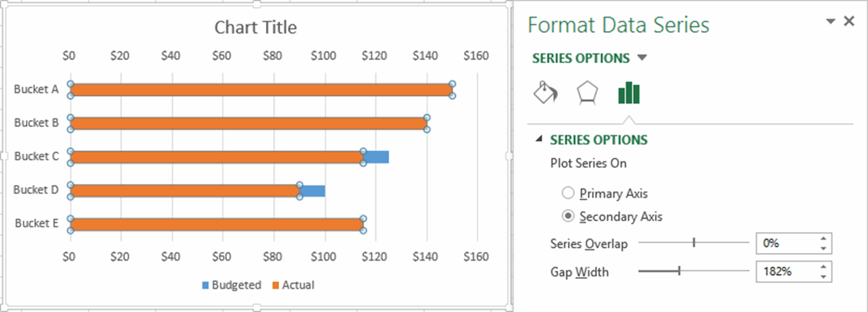Open the SERIES OPTIONS dropdown arrow

[643, 58]
